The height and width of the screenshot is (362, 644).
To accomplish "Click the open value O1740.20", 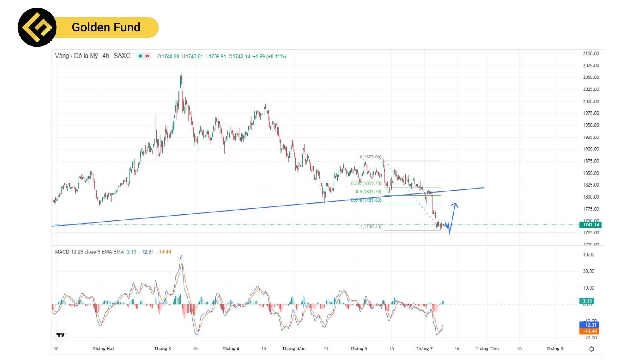I will coord(168,56).
